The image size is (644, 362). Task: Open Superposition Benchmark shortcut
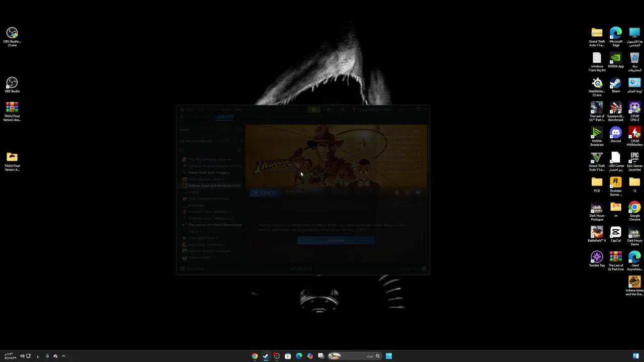coord(616,112)
